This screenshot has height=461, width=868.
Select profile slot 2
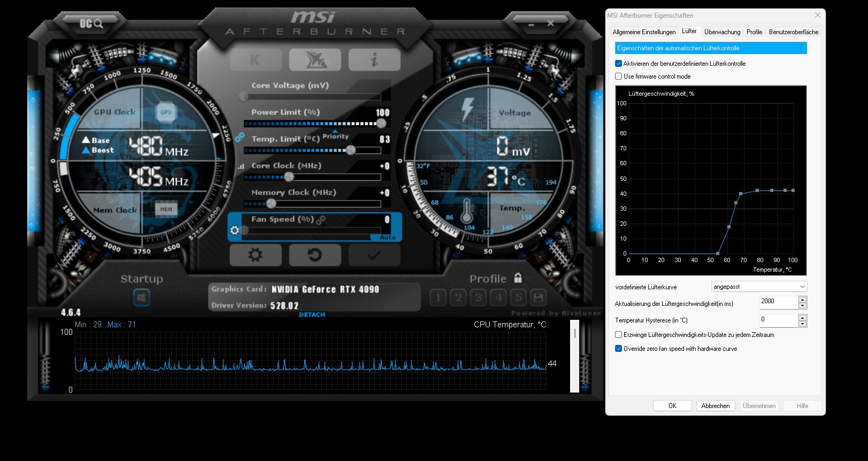pos(458,297)
